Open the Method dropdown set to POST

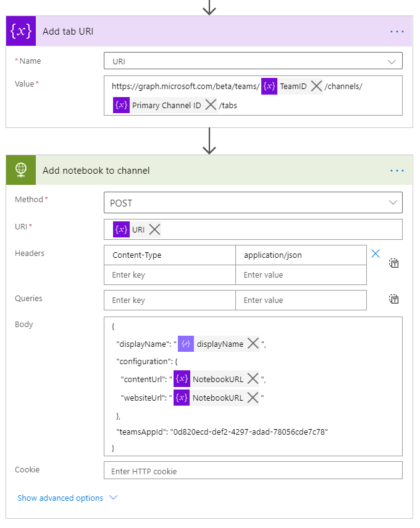click(x=391, y=203)
